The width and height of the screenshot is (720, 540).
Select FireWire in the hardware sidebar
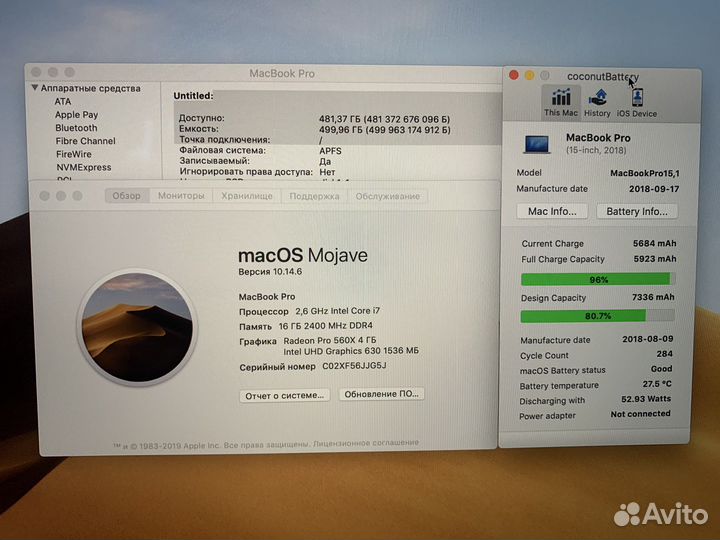click(74, 154)
